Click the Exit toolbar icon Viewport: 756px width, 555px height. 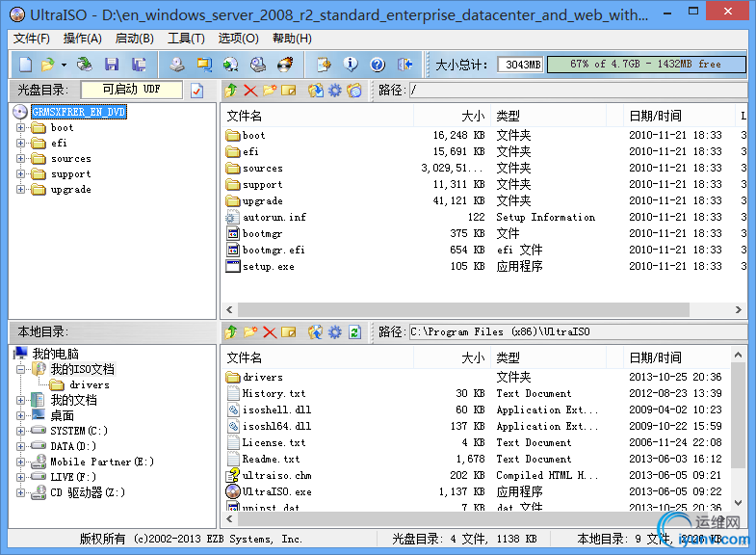click(x=404, y=65)
